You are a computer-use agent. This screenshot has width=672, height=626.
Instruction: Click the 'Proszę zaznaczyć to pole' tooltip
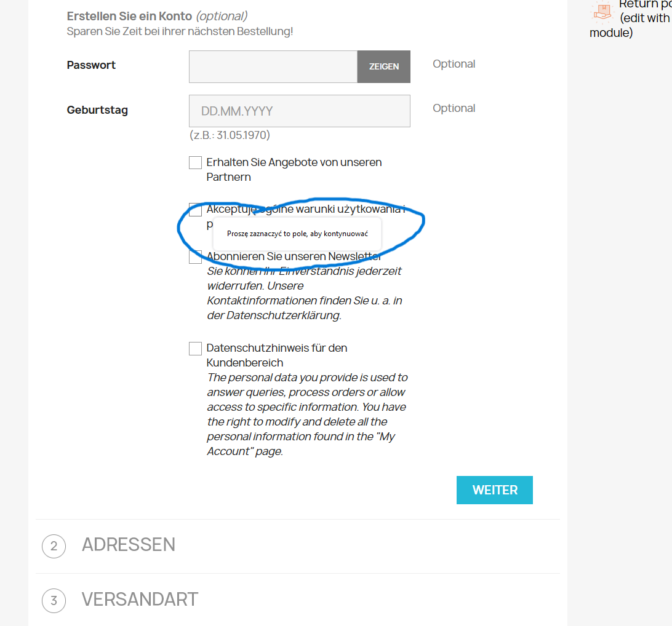pyautogui.click(x=297, y=234)
